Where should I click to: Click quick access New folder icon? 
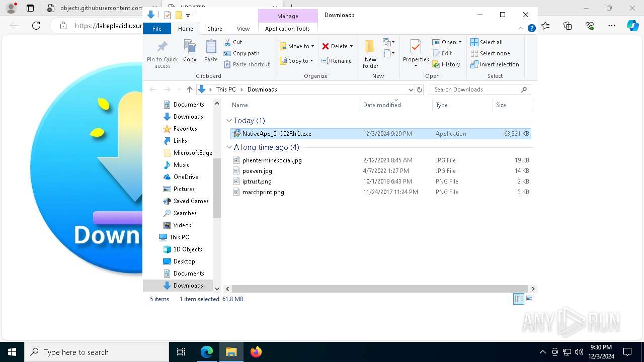pyautogui.click(x=178, y=15)
